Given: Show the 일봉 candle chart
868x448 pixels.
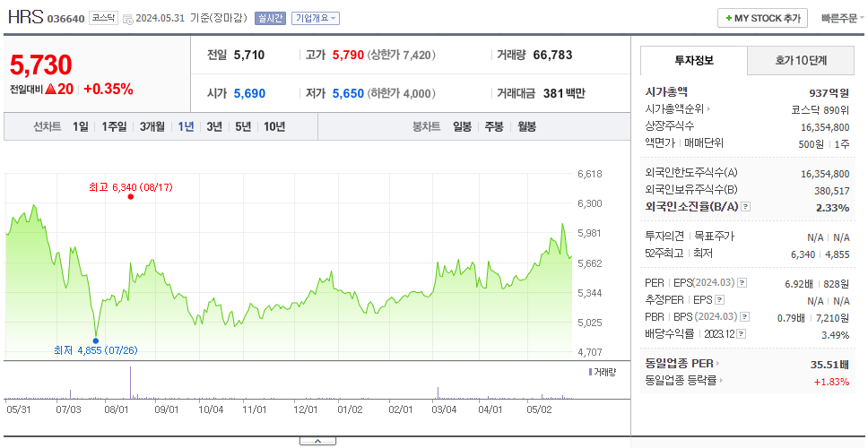Looking at the screenshot, I should tap(462, 126).
